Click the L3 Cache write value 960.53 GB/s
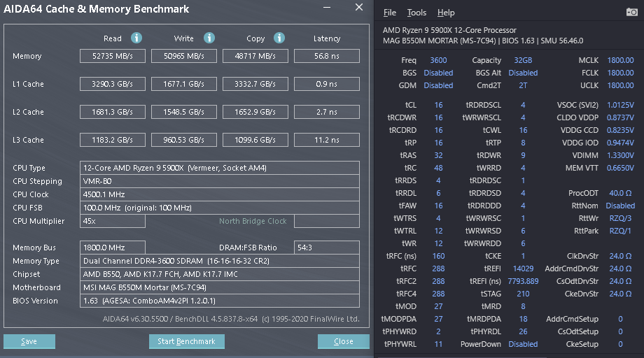 pyautogui.click(x=184, y=140)
